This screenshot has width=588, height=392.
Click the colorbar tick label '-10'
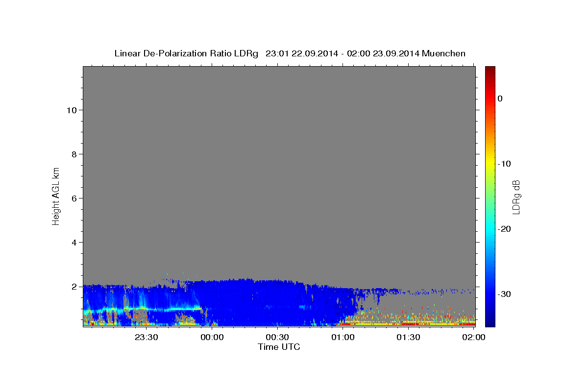pyautogui.click(x=504, y=164)
